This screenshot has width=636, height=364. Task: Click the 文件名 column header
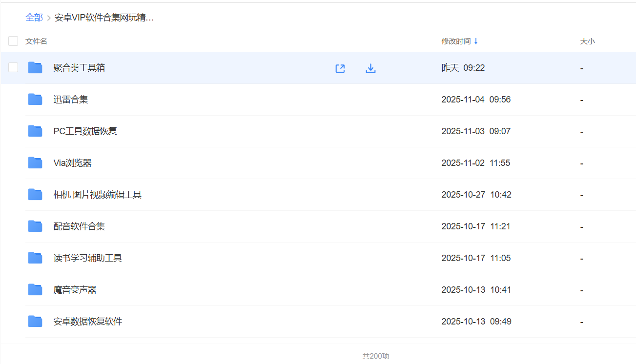[36, 41]
